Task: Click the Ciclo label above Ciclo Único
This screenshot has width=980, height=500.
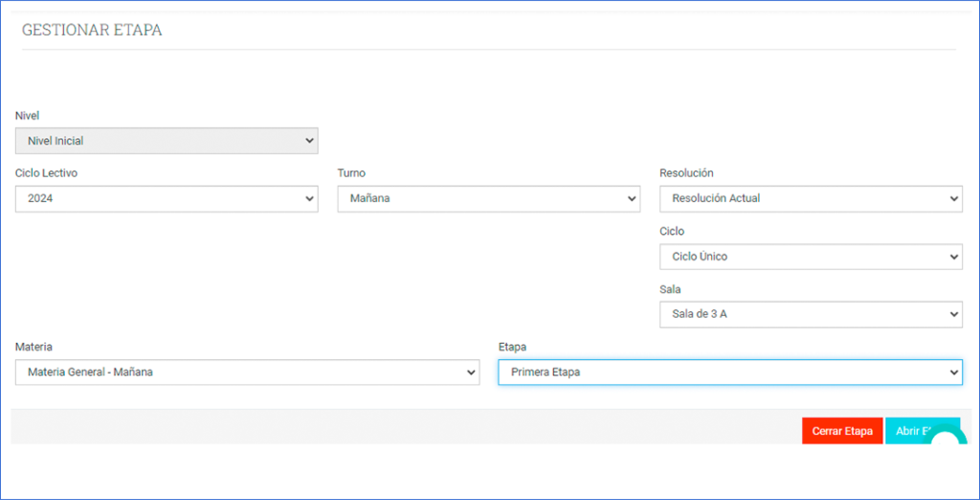Action: [672, 232]
